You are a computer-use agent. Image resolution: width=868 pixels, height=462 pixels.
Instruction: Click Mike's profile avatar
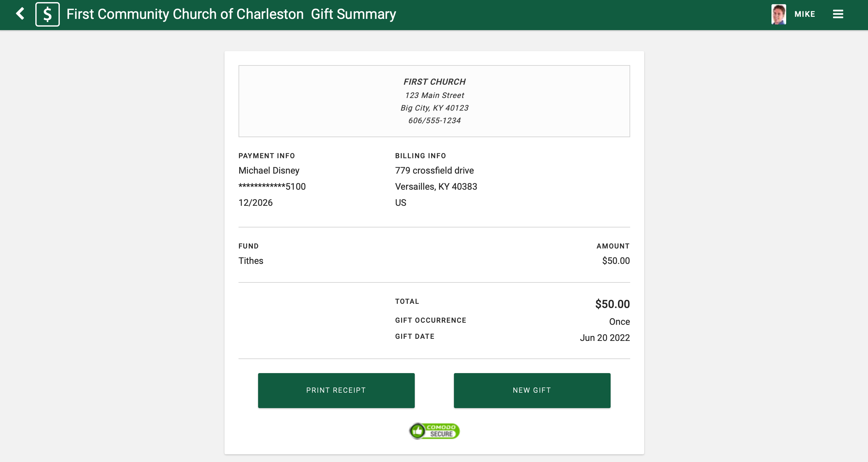point(778,14)
